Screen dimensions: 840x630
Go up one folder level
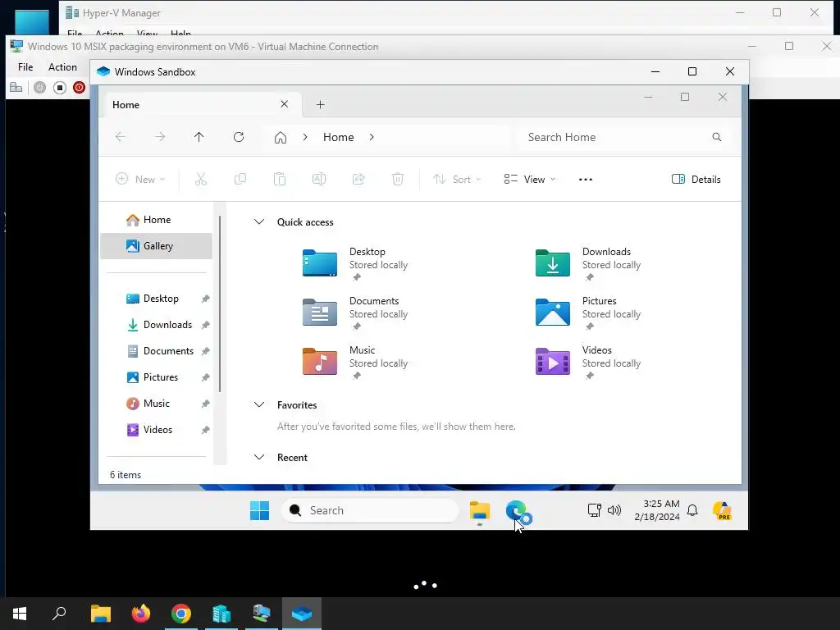click(x=199, y=137)
